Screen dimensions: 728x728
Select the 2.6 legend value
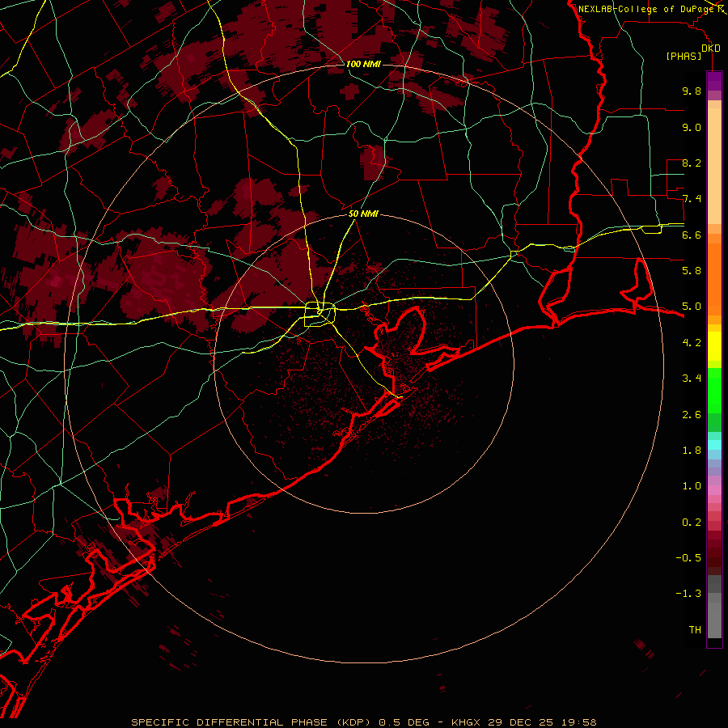click(x=692, y=415)
